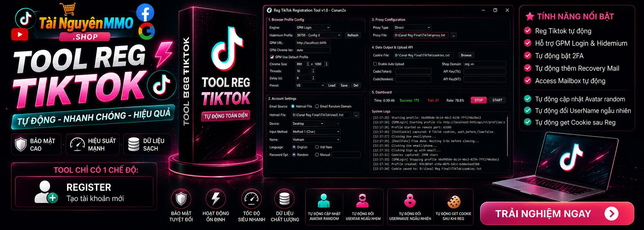Click the pink star beside Tính Năng Nổi Bật
This screenshot has width=644, height=230.
(x=530, y=16)
